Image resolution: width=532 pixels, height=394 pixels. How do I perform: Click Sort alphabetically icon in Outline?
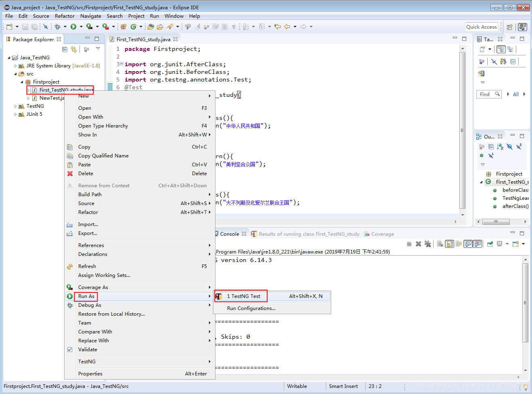click(500, 147)
